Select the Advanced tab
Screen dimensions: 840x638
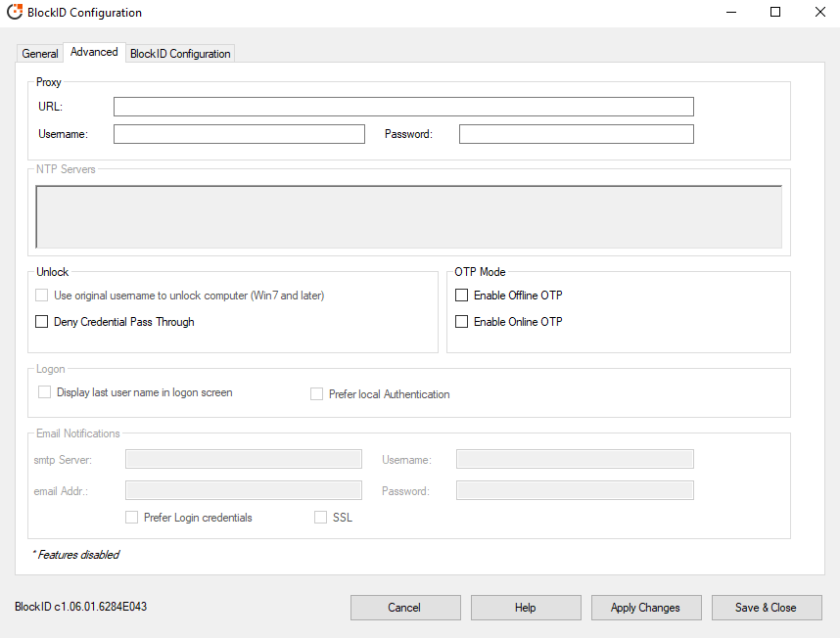point(93,51)
